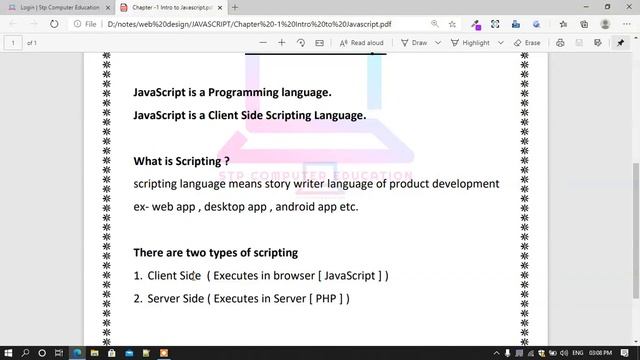
Task: Click the PDF page number field
Action: point(13,43)
